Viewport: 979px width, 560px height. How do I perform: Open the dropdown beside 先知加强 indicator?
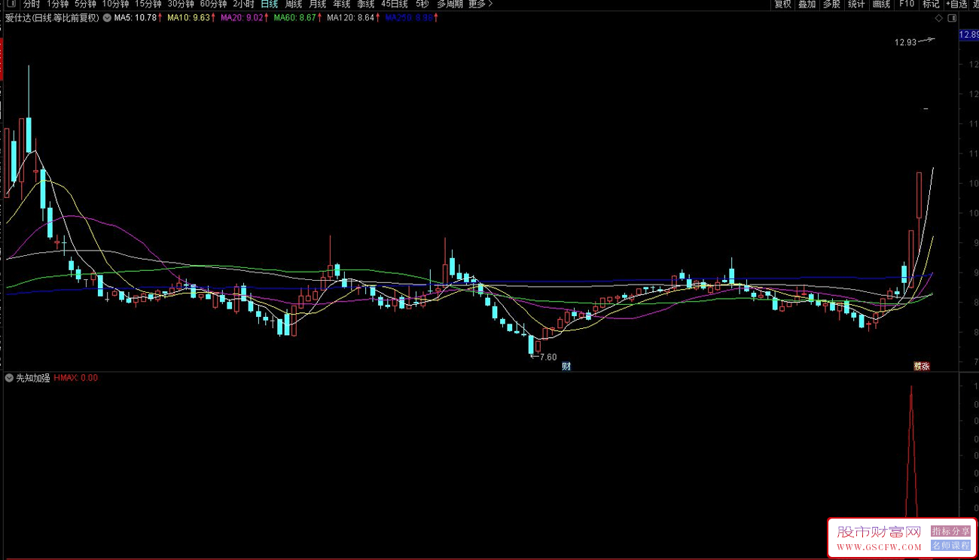[9, 378]
